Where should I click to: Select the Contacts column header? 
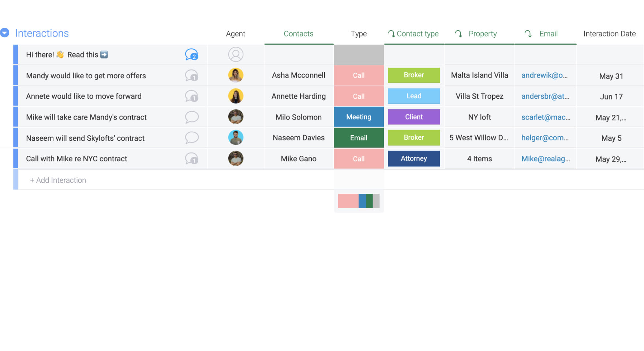tap(298, 34)
